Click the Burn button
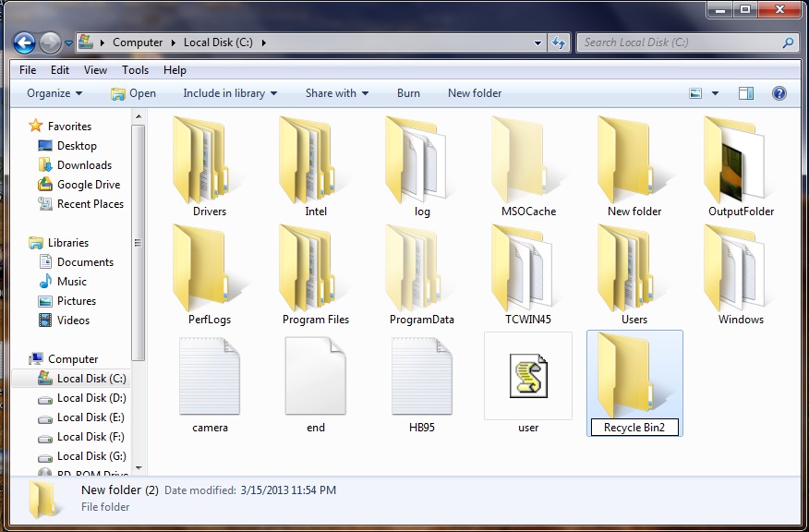Viewport: 809px width, 532px height. 408,93
